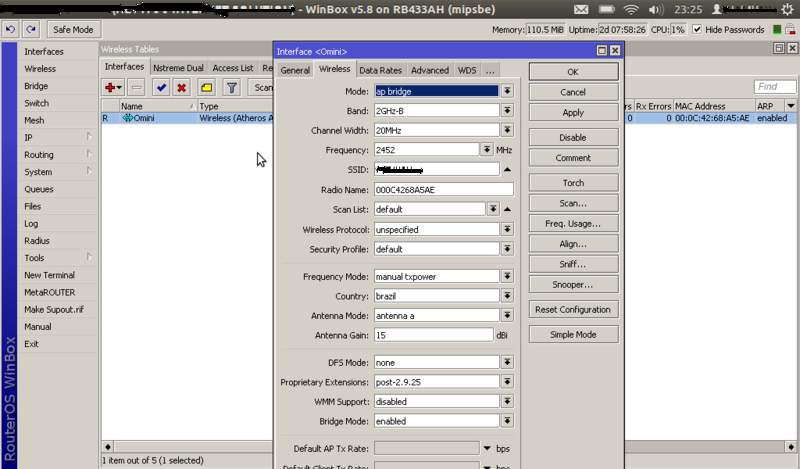Switch to the Data Rates tab
The width and height of the screenshot is (800, 469).
click(x=380, y=70)
